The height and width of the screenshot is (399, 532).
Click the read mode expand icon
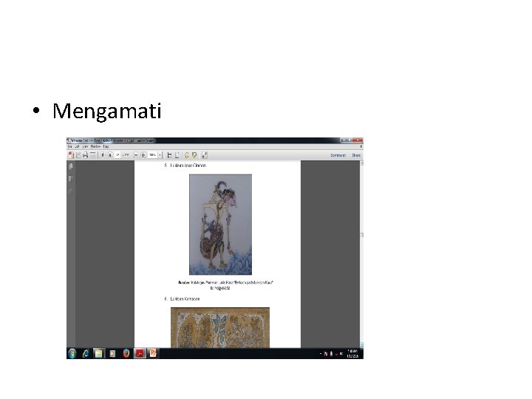pyautogui.click(x=204, y=155)
